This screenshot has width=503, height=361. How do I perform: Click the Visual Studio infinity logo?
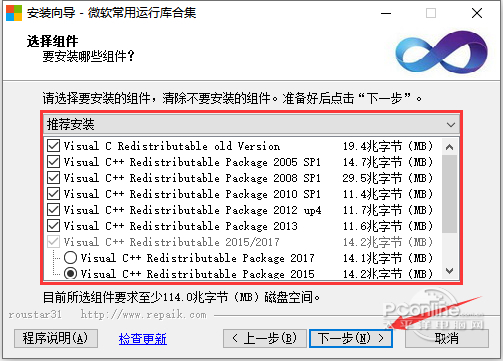[441, 51]
